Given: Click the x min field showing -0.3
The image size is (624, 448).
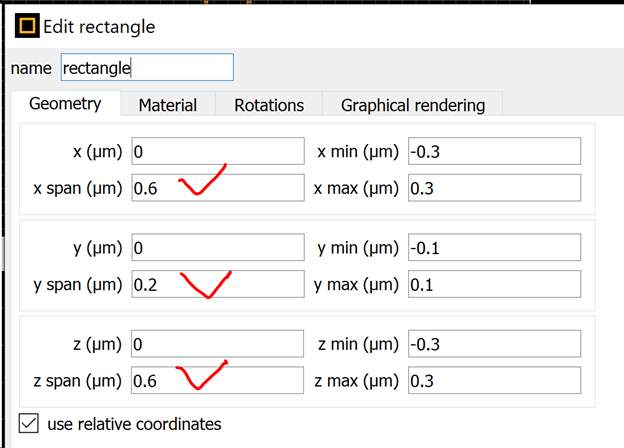Looking at the screenshot, I should [494, 151].
